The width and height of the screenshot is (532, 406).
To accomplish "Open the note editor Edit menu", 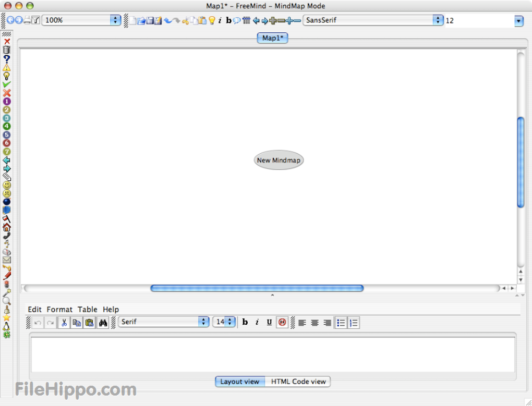I will coord(34,310).
